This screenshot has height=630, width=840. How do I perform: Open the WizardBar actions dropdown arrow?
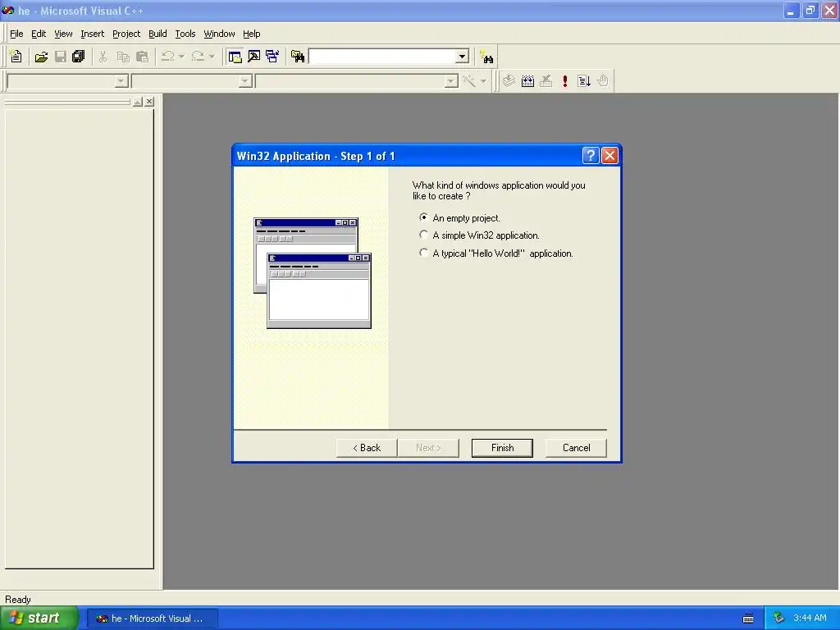[x=483, y=81]
